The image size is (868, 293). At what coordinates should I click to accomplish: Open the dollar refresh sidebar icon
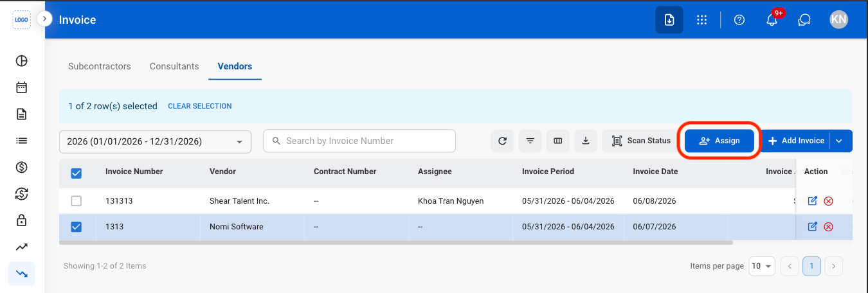[x=22, y=194]
